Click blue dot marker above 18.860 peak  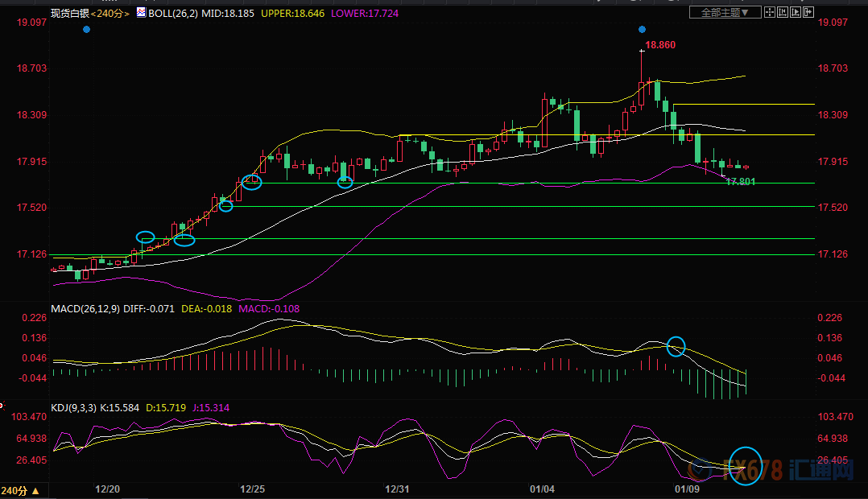click(642, 29)
